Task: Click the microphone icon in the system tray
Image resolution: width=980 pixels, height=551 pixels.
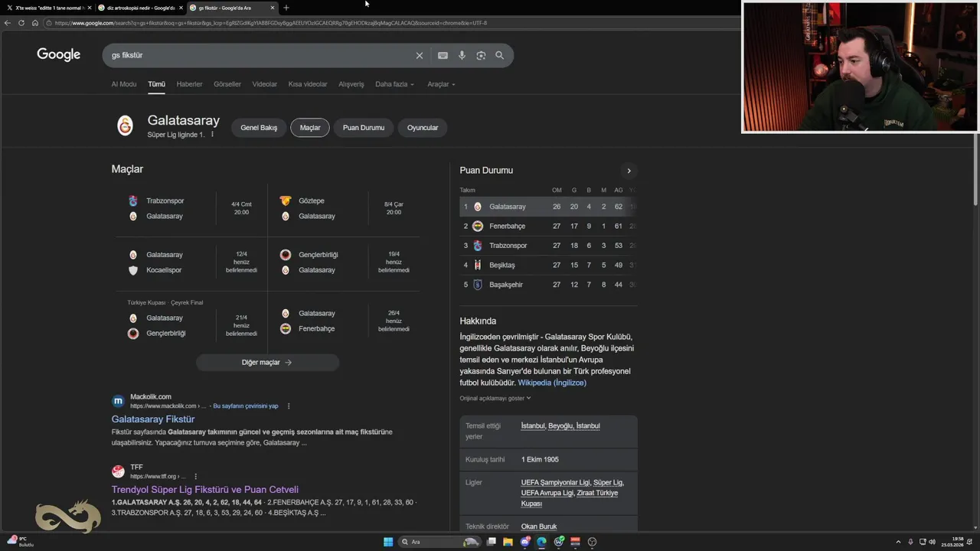Action: [x=910, y=542]
